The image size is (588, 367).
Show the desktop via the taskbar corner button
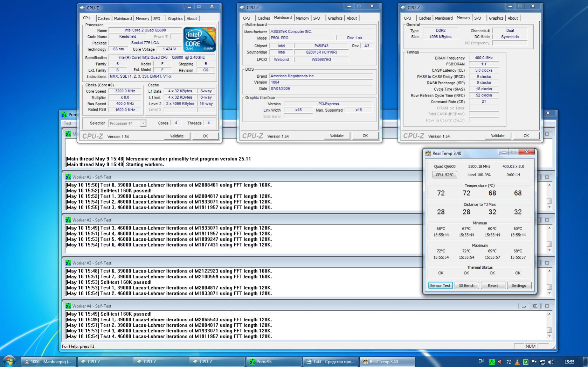586,361
